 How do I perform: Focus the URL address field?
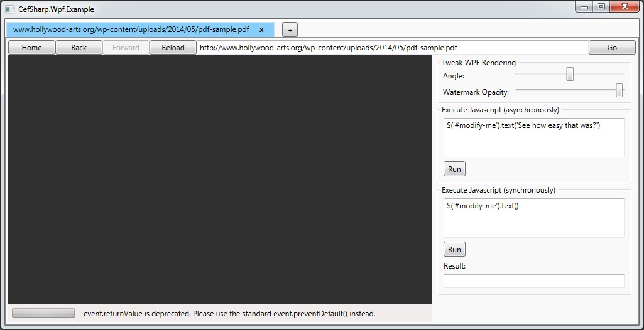click(x=392, y=48)
